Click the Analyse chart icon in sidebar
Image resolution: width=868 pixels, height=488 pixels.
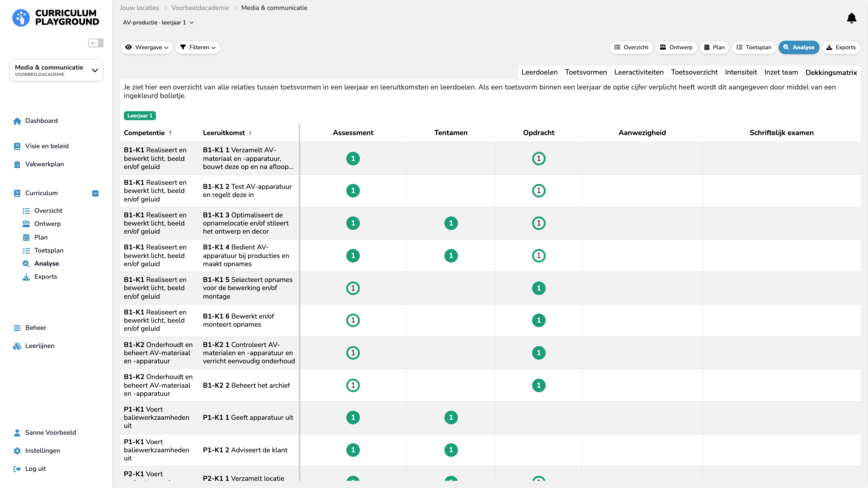(x=26, y=264)
